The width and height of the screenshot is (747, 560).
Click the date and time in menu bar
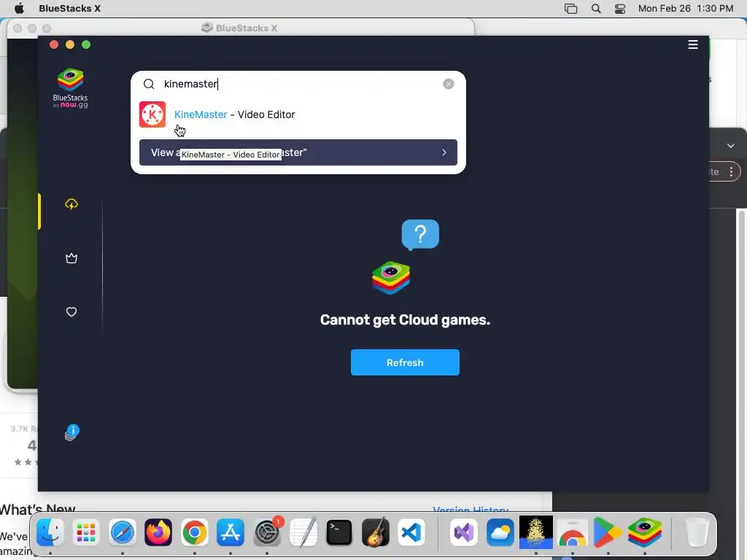686,9
